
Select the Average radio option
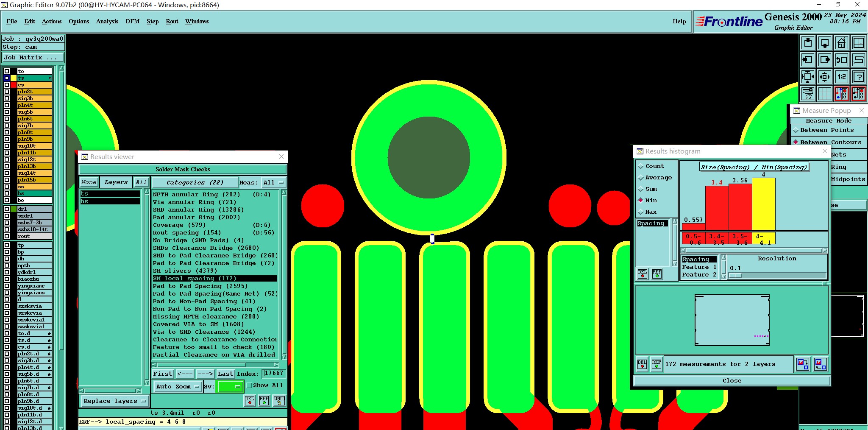tap(641, 178)
